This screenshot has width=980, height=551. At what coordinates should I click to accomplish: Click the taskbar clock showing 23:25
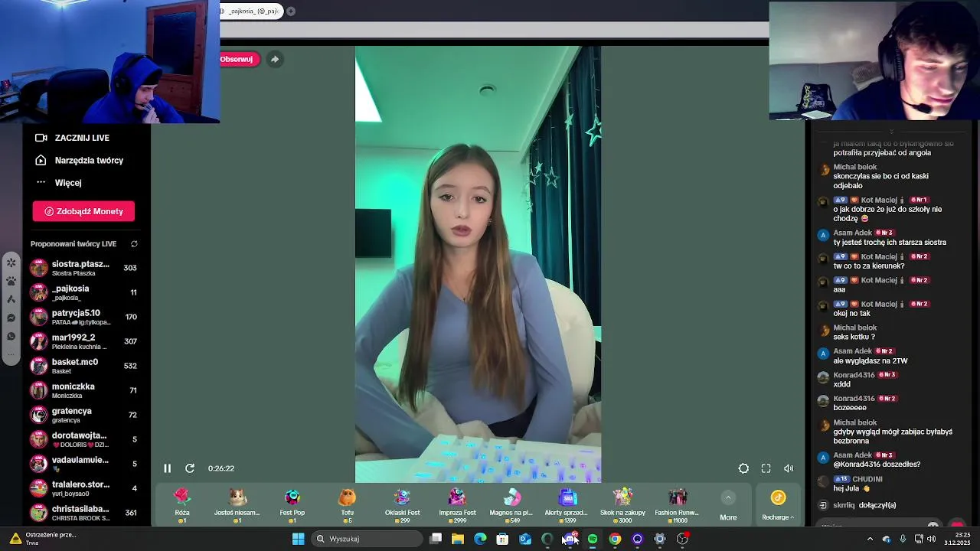(x=957, y=539)
